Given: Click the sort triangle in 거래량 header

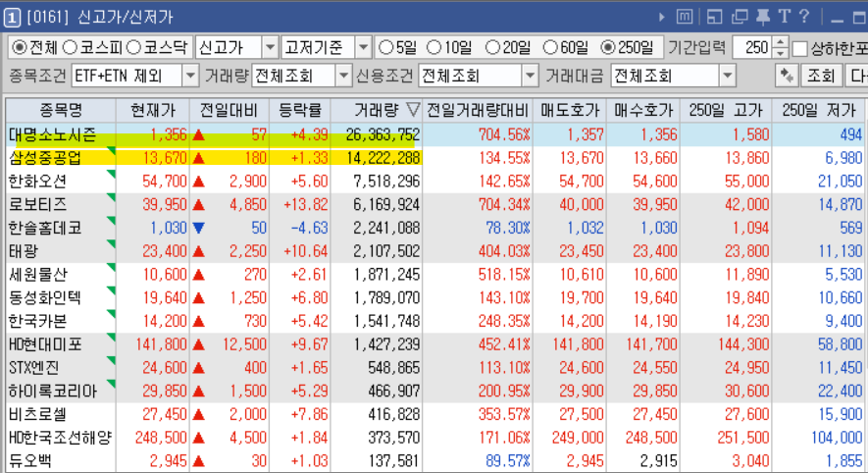Looking at the screenshot, I should [x=413, y=110].
